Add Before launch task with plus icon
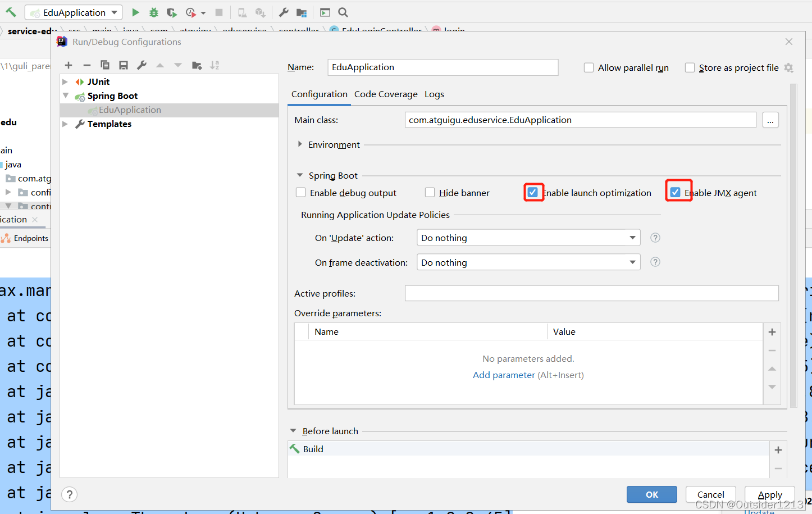812x514 pixels. [778, 450]
